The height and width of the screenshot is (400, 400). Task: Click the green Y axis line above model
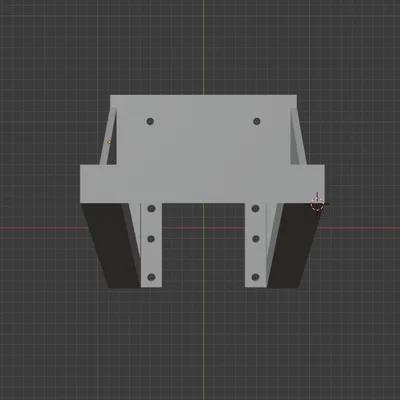pos(203,47)
